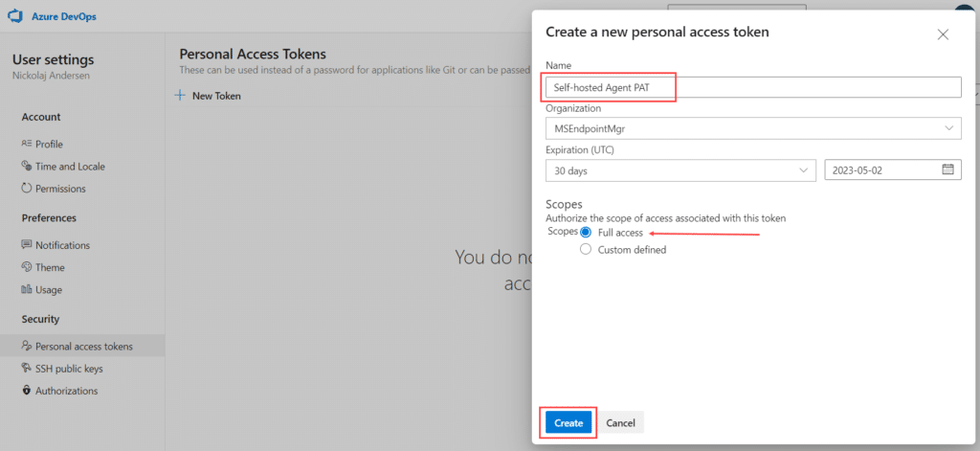
Task: Click the token Name input field
Action: (x=753, y=87)
